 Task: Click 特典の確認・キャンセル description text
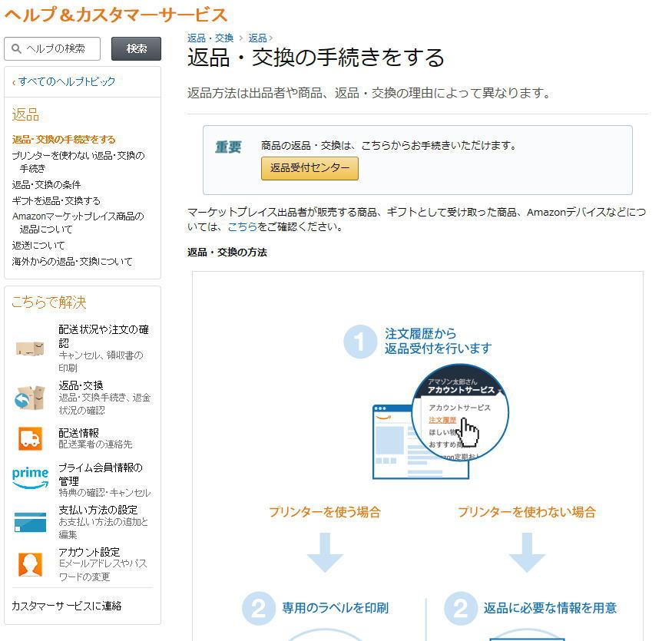(104, 493)
